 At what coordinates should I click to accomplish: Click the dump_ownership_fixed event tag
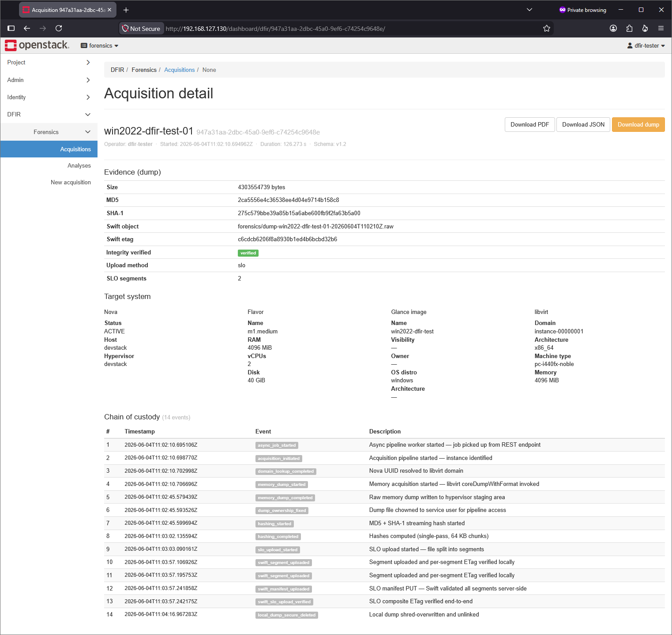(282, 511)
